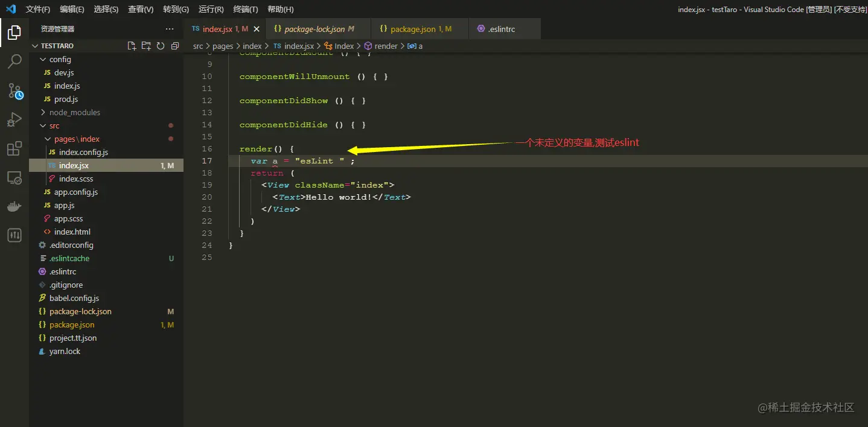Click pages in the breadcrumb path
The image size is (868, 427).
[x=223, y=46]
